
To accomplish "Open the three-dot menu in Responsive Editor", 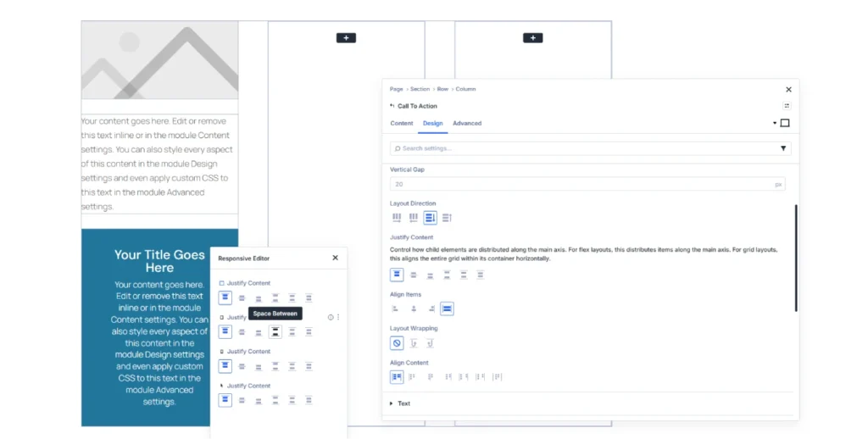I will [338, 317].
